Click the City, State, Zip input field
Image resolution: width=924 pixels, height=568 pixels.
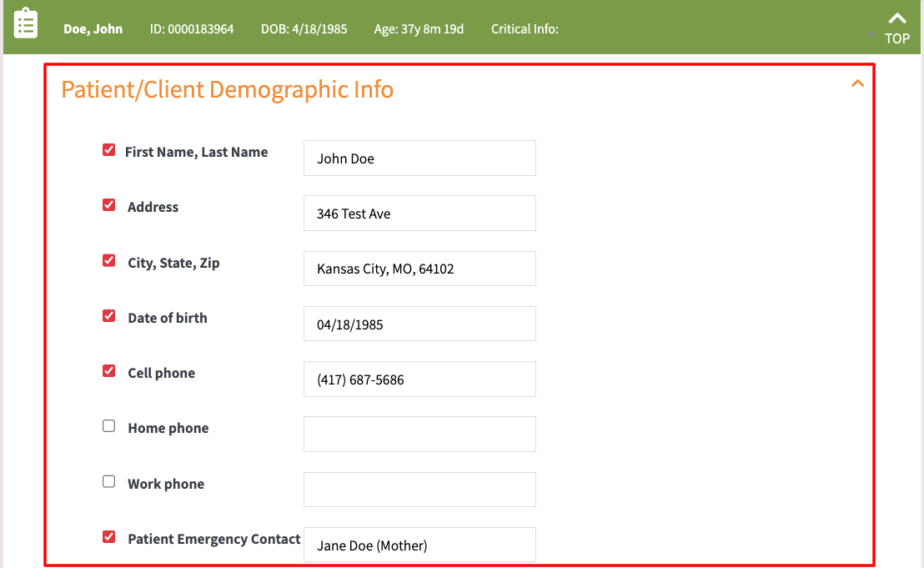click(419, 269)
